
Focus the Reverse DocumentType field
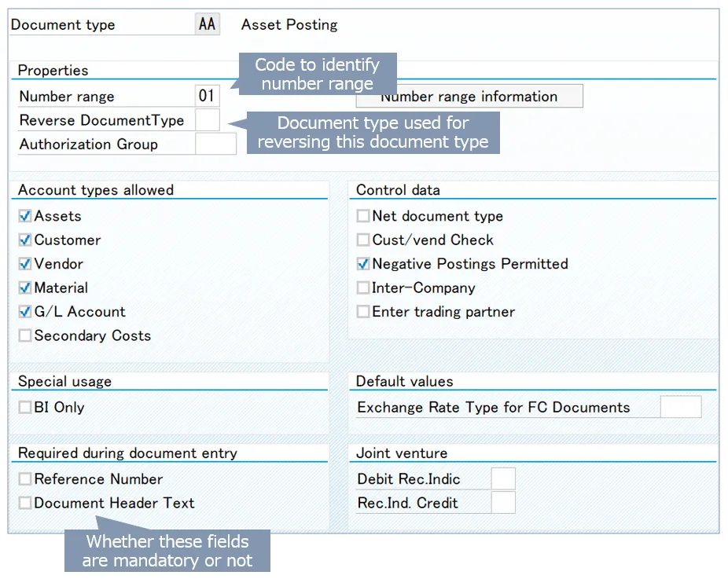click(207, 120)
